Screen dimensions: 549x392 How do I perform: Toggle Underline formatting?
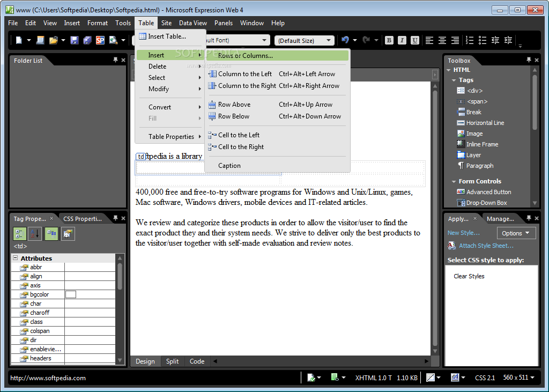(415, 40)
